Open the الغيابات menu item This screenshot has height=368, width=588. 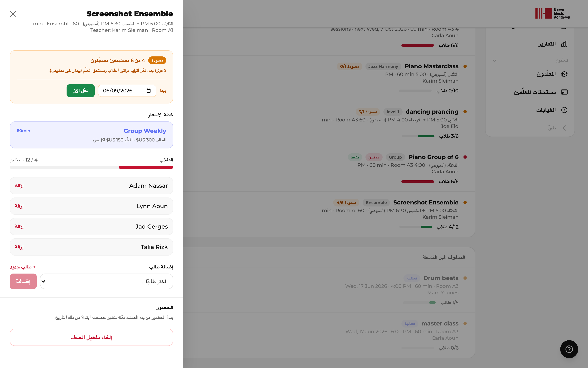[x=530, y=110]
